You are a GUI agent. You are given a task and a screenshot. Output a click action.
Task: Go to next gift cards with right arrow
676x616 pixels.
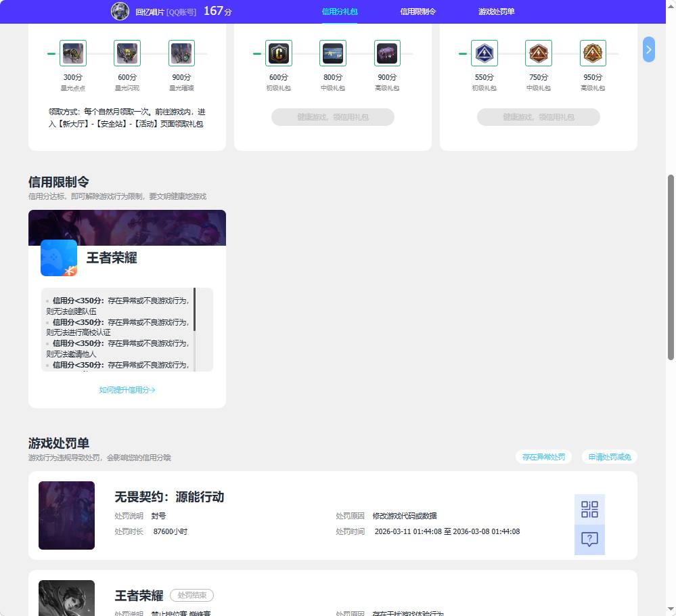(648, 49)
